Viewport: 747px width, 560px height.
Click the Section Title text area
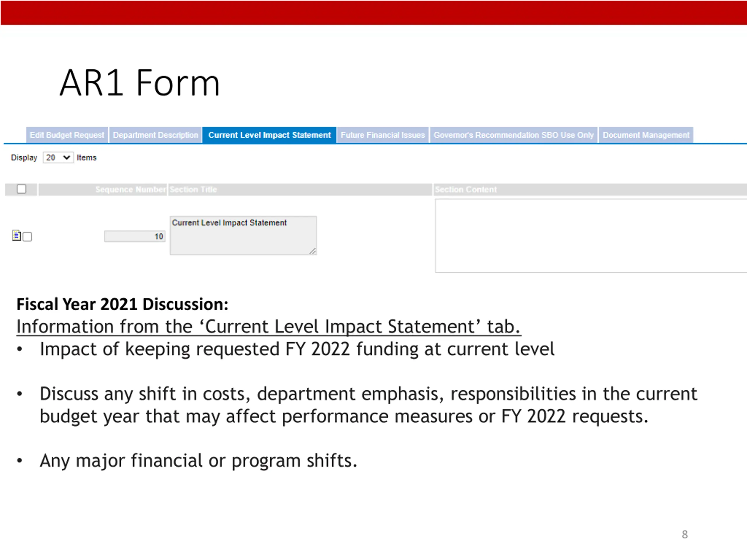tap(243, 236)
